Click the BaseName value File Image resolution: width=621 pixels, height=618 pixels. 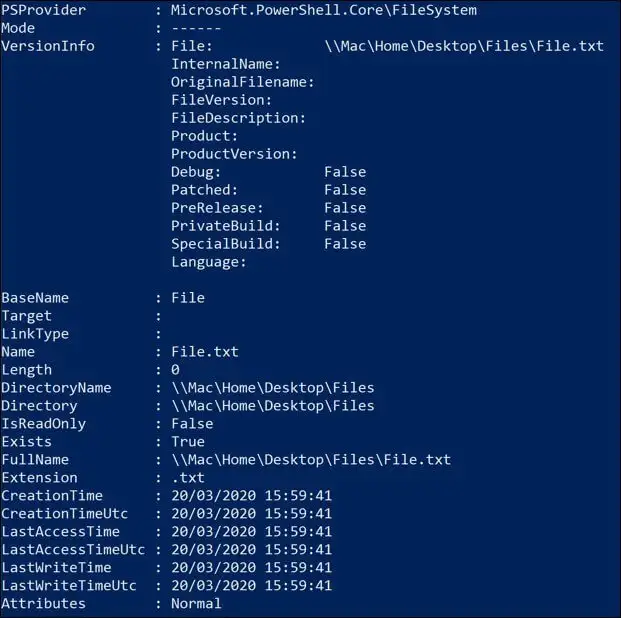tap(188, 298)
